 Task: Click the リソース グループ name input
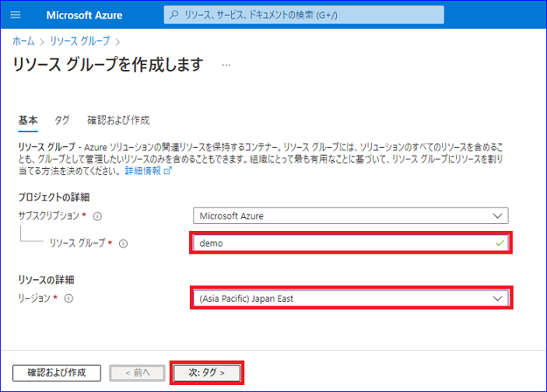pyautogui.click(x=351, y=243)
